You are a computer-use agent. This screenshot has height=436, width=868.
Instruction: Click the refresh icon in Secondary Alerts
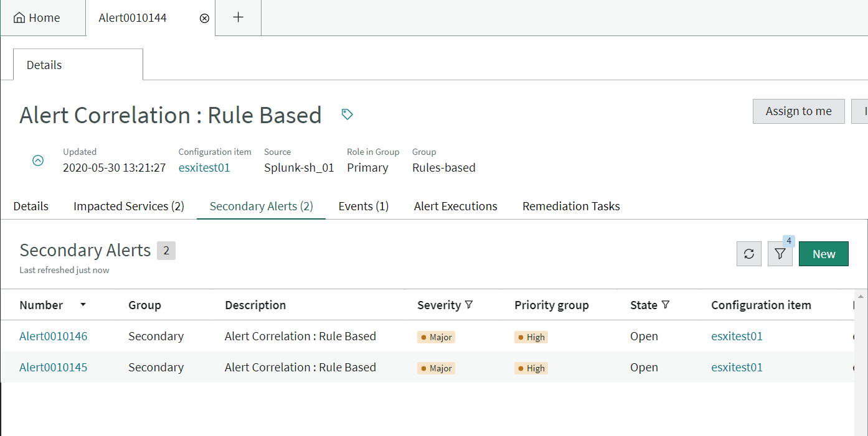click(748, 254)
